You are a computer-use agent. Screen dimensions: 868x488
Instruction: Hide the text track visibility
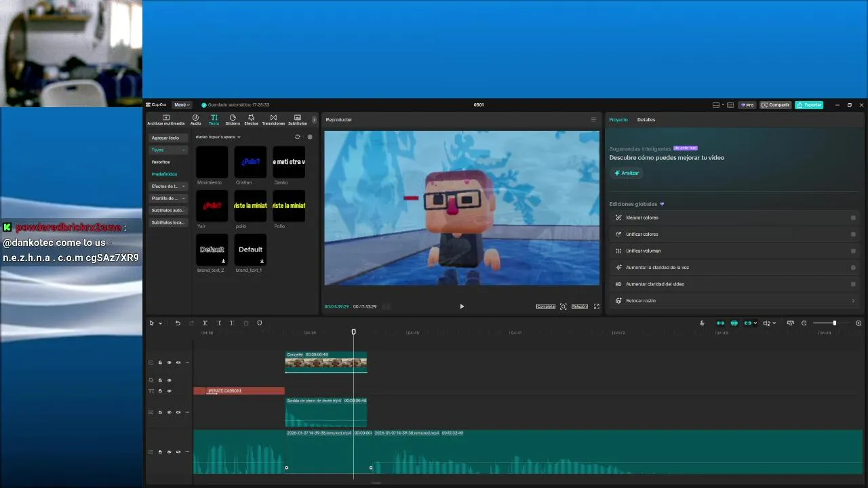point(169,391)
